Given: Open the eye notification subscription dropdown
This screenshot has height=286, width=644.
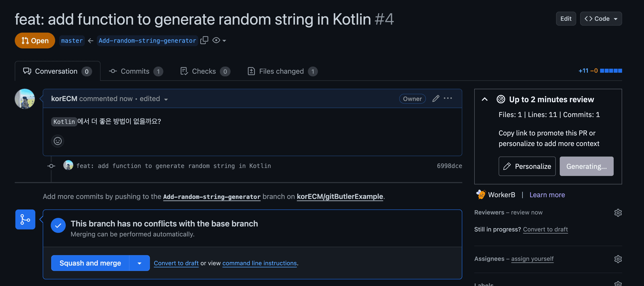Looking at the screenshot, I should click(x=219, y=40).
